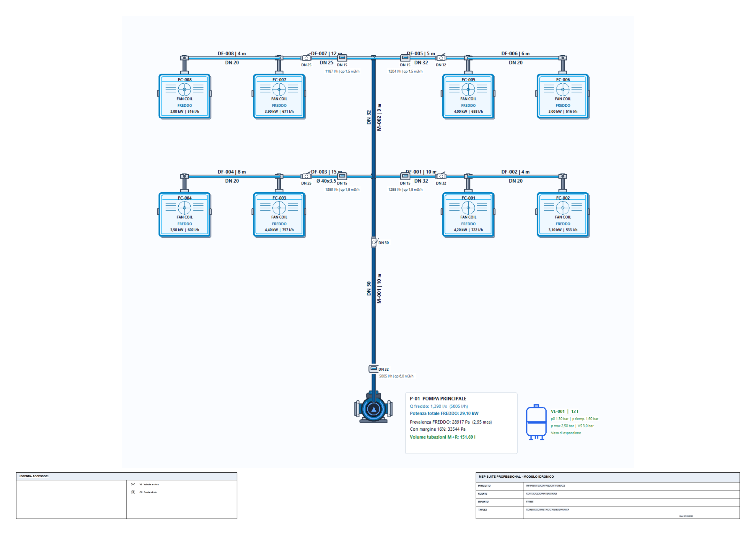This screenshot has width=756, height=535.
Task: Select the FC-008 fan coil unit
Action: 184,96
